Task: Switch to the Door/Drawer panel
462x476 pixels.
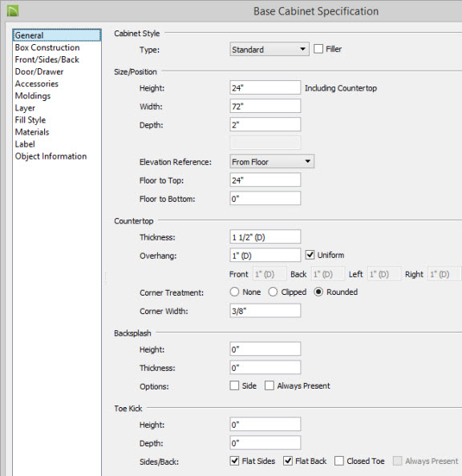Action: (x=39, y=71)
